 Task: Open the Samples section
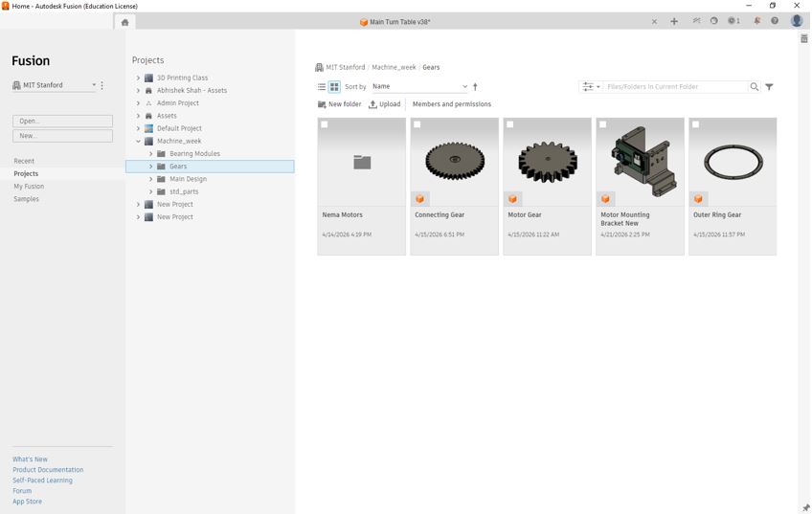tap(26, 199)
